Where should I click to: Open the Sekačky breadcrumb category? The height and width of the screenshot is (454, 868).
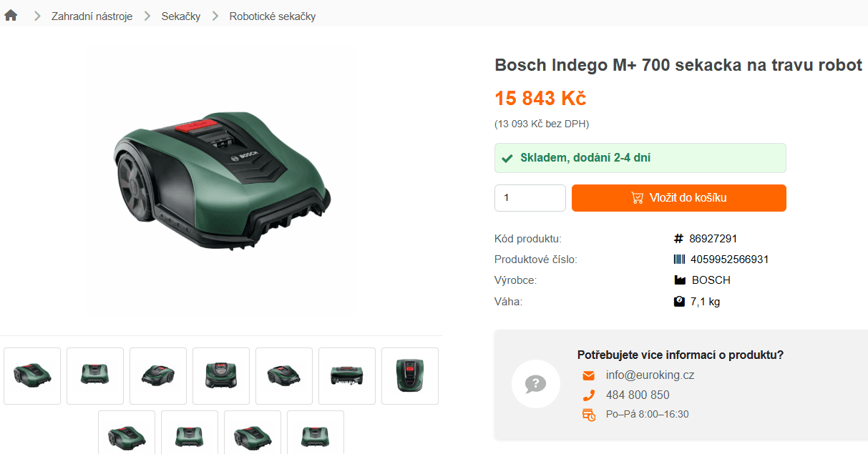(180, 16)
